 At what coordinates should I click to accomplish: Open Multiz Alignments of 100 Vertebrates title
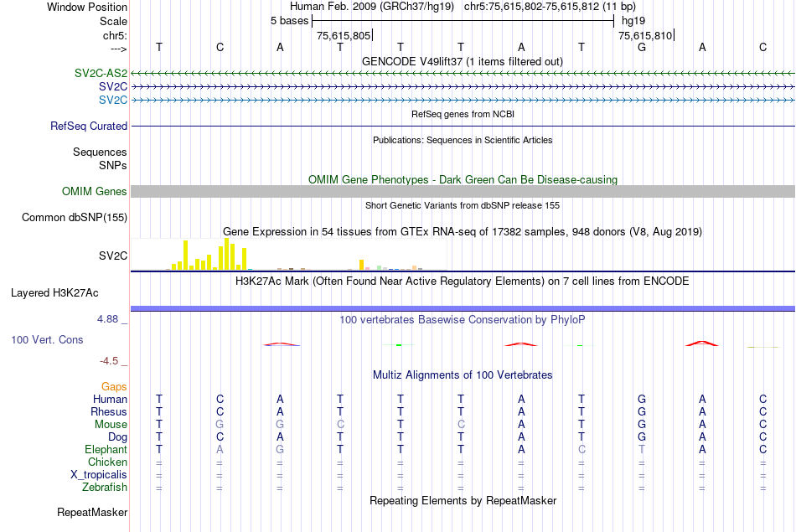click(x=463, y=374)
